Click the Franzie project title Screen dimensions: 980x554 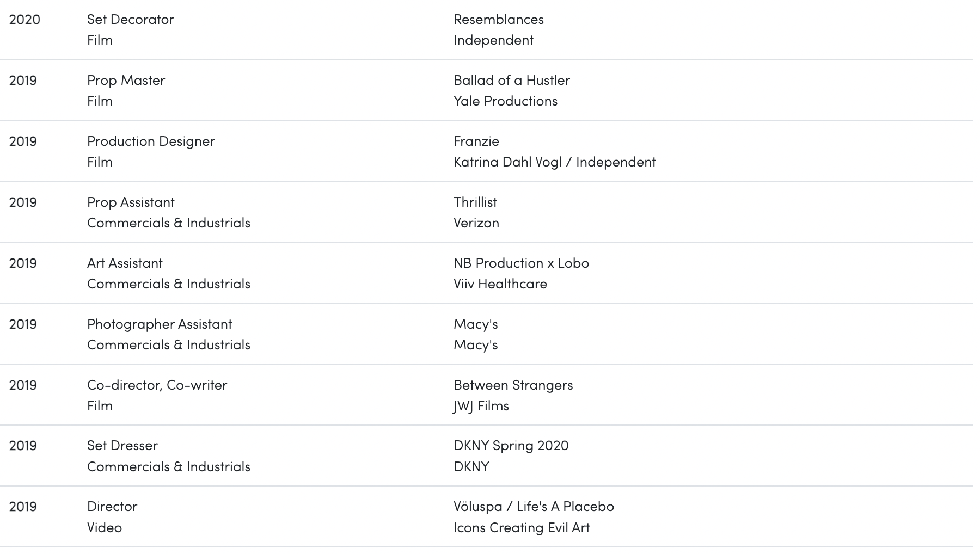pyautogui.click(x=476, y=141)
